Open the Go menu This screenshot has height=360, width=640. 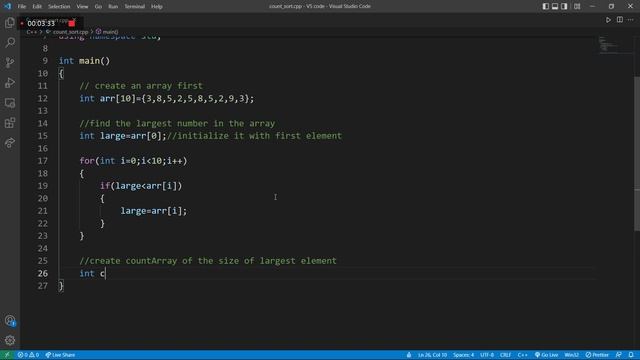(x=98, y=7)
